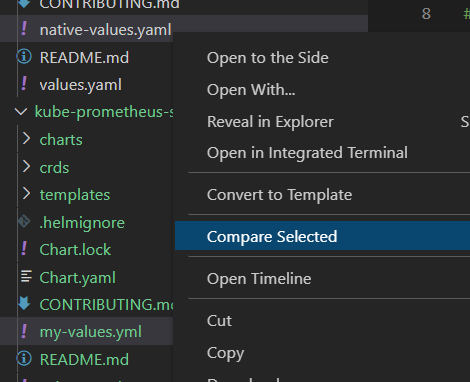Click YAML icon beside native-values.yaml
The width and height of the screenshot is (470, 382).
click(24, 29)
